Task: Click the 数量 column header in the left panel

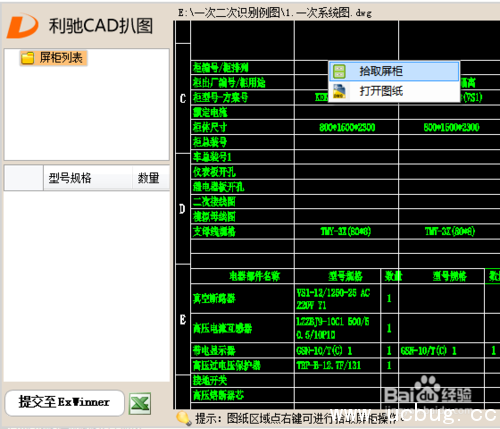Action: click(151, 178)
